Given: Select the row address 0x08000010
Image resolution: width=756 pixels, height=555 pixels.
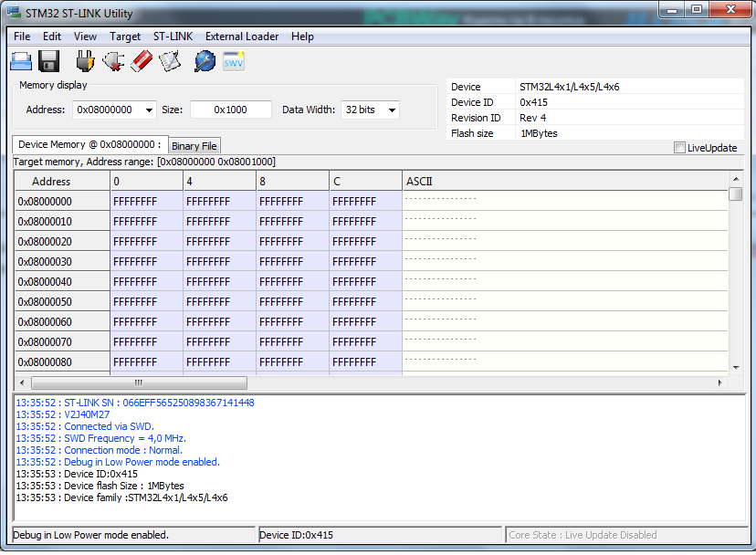Looking at the screenshot, I should point(62,222).
